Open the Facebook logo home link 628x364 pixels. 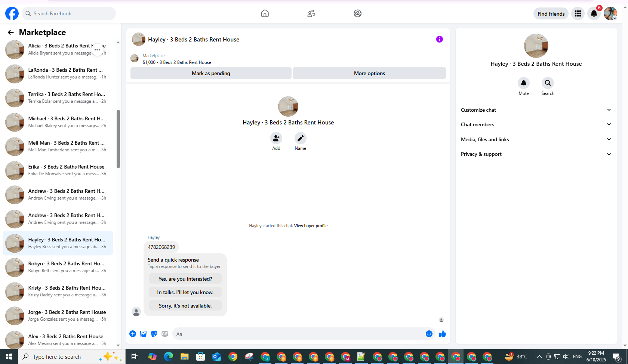click(x=12, y=13)
